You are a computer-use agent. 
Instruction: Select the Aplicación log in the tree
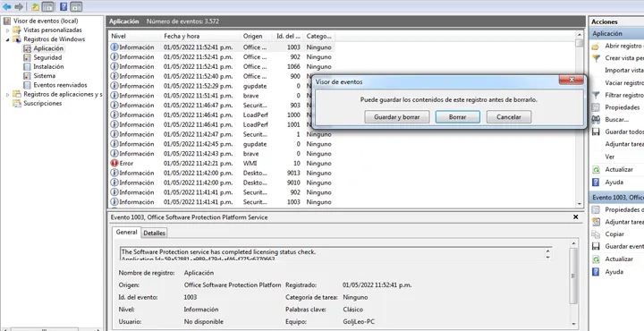pyautogui.click(x=48, y=48)
